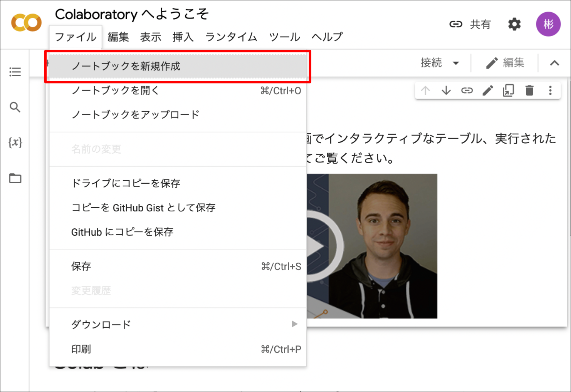Click the Colab CO logo

(26, 23)
